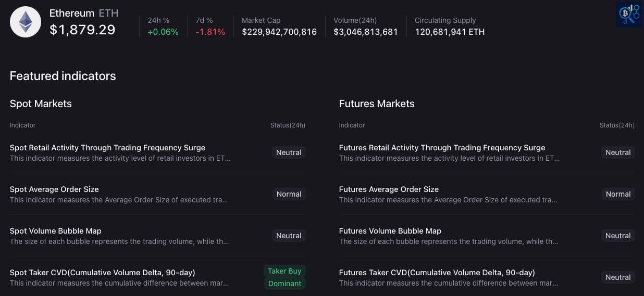Click Normal badge for Futures Average Order Size
Image resolution: width=644 pixels, height=296 pixels.
pyautogui.click(x=618, y=194)
